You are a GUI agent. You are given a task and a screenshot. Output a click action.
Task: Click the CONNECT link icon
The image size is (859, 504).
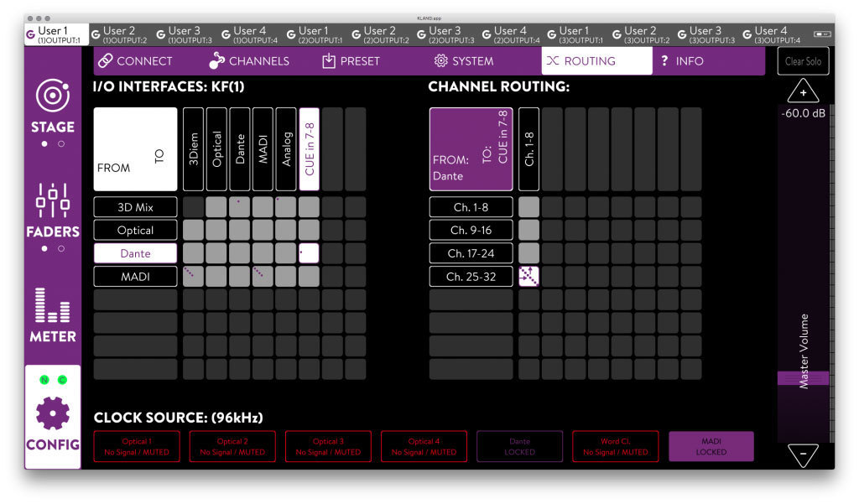(105, 61)
